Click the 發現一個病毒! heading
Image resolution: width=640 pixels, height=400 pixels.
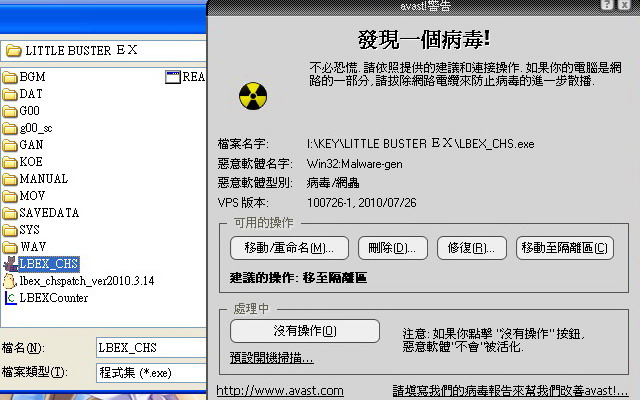click(x=424, y=40)
